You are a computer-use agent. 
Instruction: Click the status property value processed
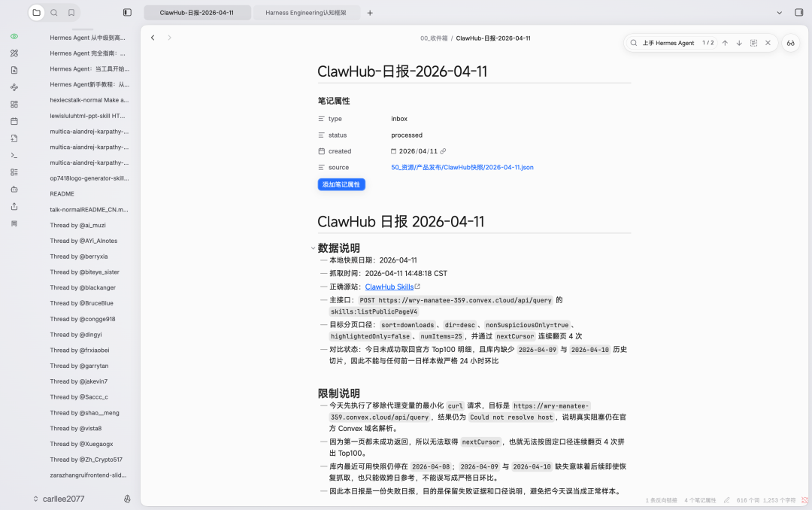tap(407, 135)
